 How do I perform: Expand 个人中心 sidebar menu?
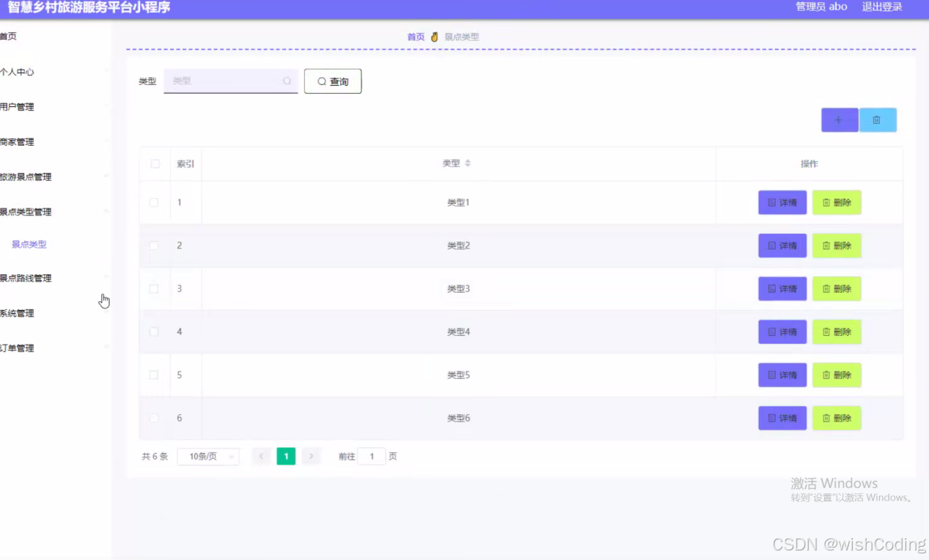coord(55,72)
